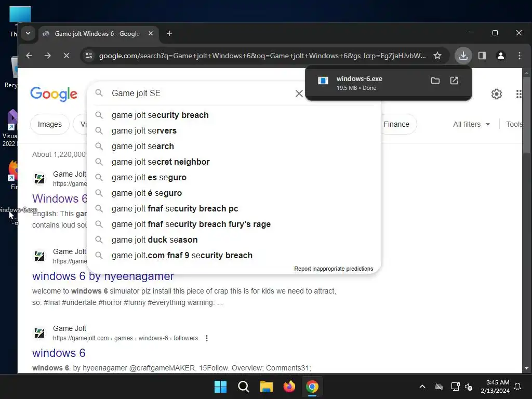Open site information icon in address bar
The height and width of the screenshot is (399, 532).
click(x=89, y=56)
